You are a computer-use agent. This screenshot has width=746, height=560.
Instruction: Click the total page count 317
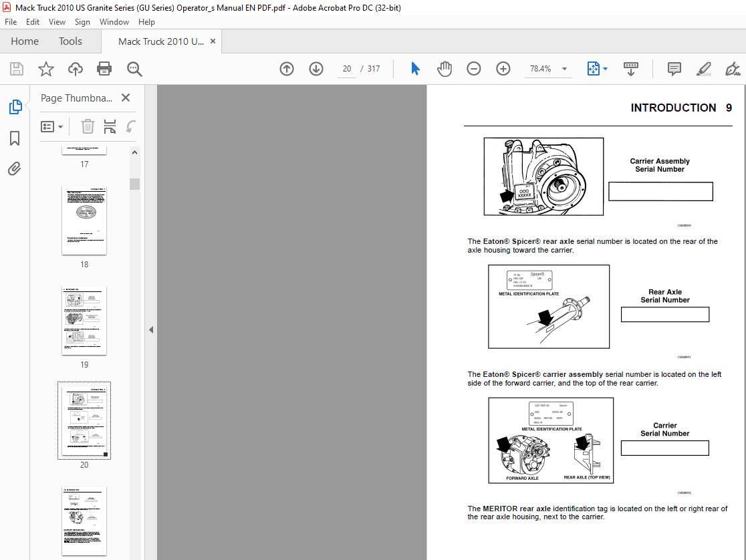(374, 69)
